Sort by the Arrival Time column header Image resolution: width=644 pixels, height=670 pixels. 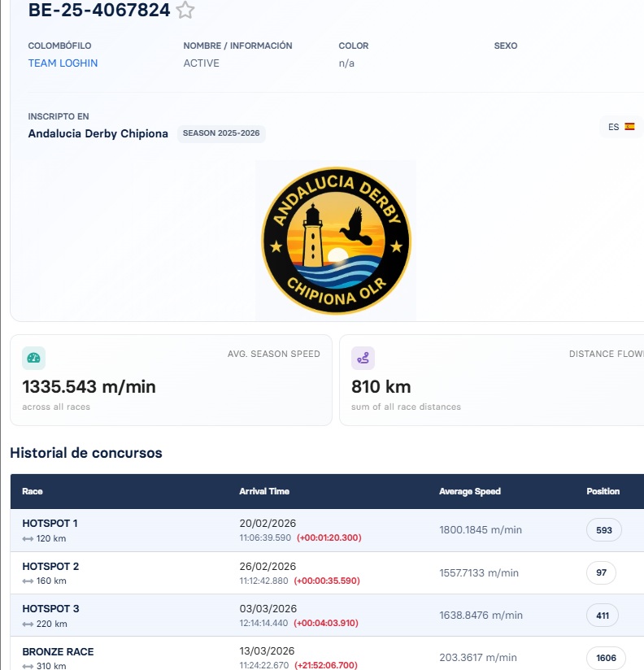(x=264, y=491)
